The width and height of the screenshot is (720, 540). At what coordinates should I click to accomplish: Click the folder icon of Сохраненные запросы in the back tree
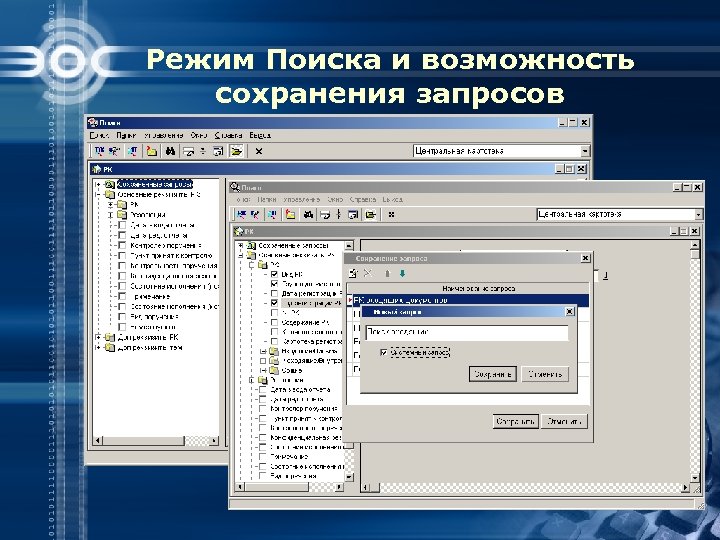pos(110,185)
